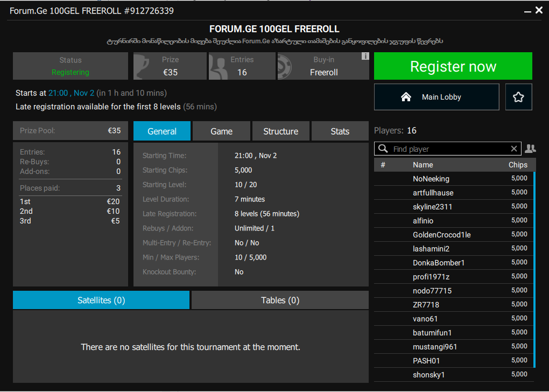Sort by the # rank column
The height and width of the screenshot is (392, 549).
click(383, 165)
